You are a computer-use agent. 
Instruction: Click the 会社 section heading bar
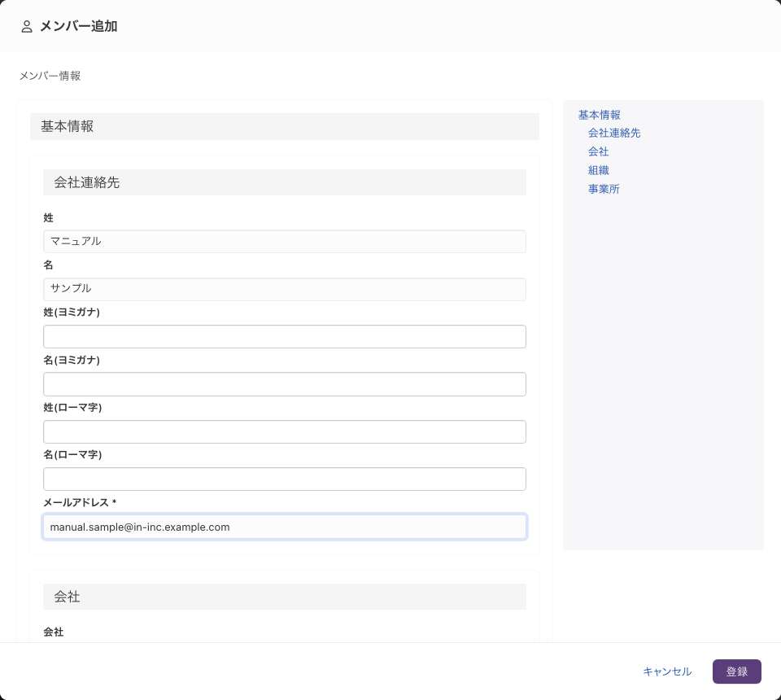pyautogui.click(x=285, y=597)
